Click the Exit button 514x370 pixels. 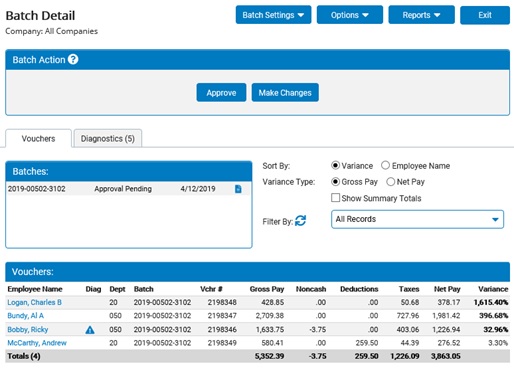coord(485,15)
